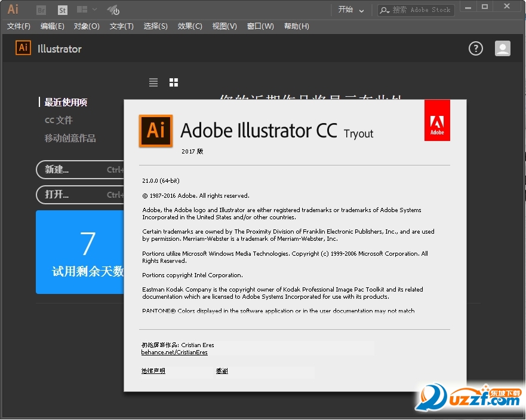The width and height of the screenshot is (526, 420).
Task: Switch to the CC 文件 tab
Action: (x=59, y=120)
